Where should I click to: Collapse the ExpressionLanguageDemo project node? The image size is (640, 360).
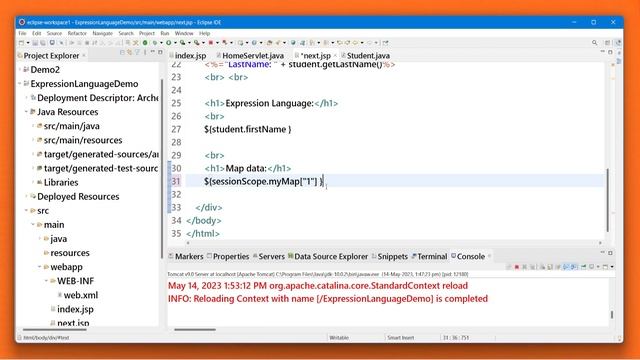coord(20,84)
